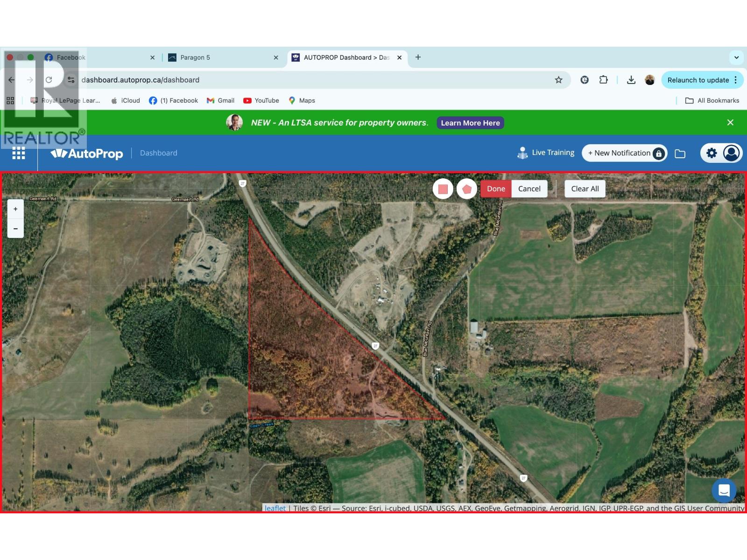Select the rectangle draw tool
The image size is (747, 560).
pyautogui.click(x=443, y=189)
